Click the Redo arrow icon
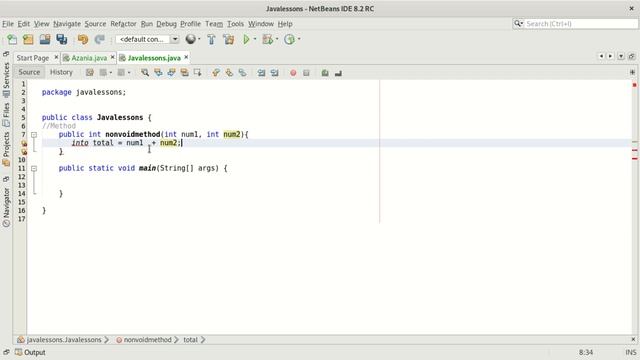 [100, 39]
